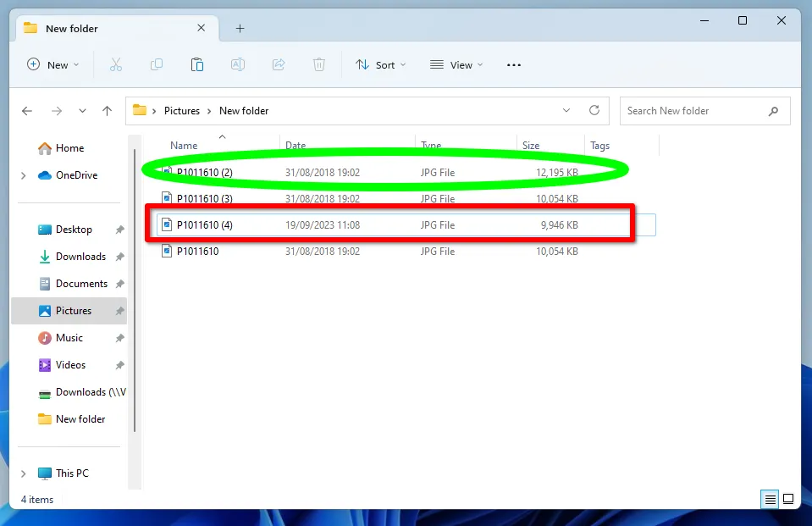Click the JPG icon of P1011610 (4)
Viewport: 812px width, 526px height.
[167, 224]
